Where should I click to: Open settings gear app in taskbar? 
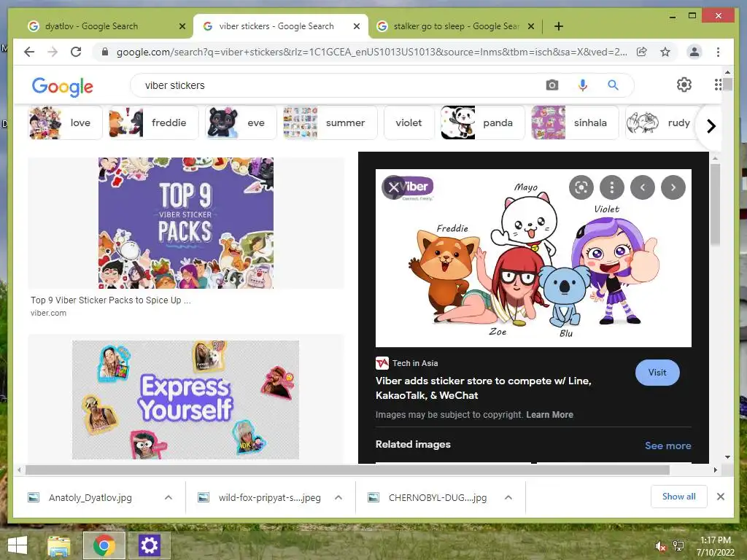coord(149,545)
